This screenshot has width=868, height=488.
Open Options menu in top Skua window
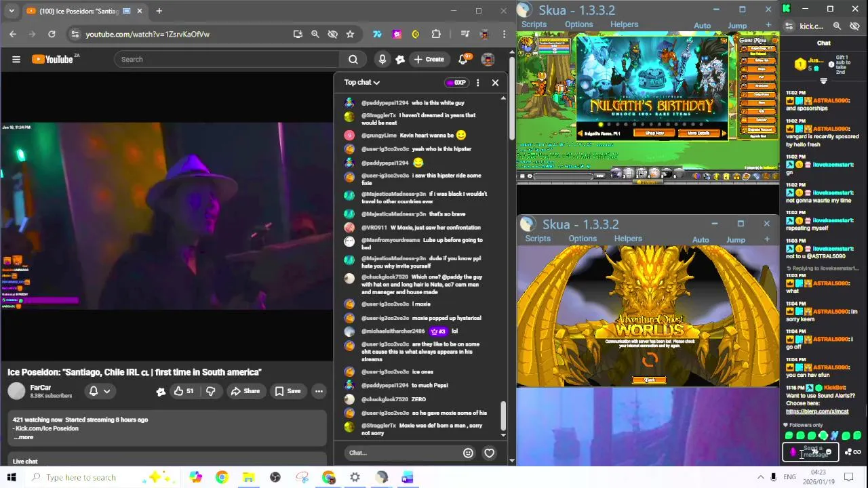coord(578,24)
